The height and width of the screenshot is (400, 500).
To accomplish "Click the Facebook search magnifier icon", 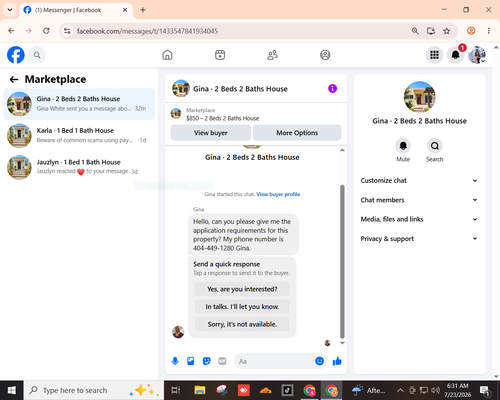I will [x=37, y=55].
